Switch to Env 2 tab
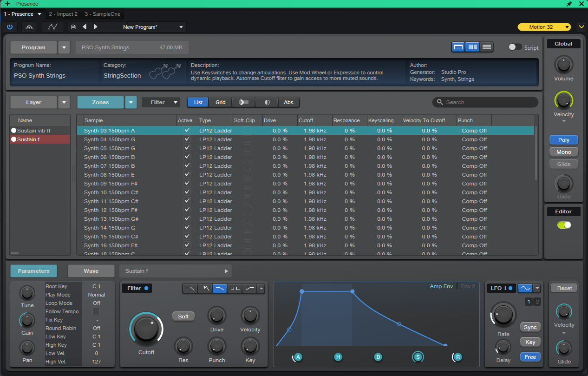Viewport: 588px width, 376px height. pyautogui.click(x=468, y=286)
